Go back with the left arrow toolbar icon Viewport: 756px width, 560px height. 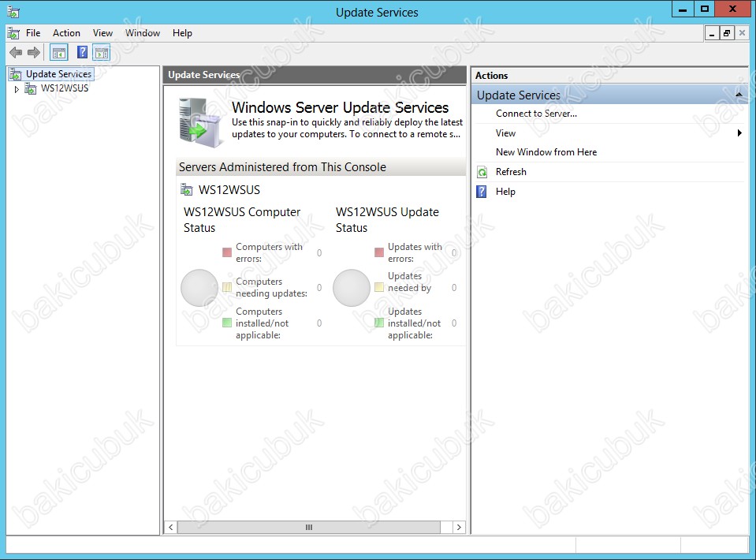[16, 52]
